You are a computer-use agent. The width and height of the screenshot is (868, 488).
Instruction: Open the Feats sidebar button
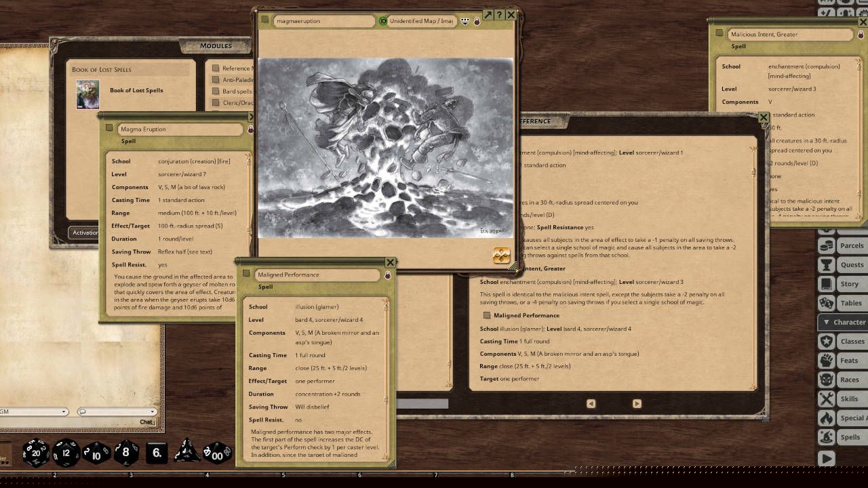(842, 361)
